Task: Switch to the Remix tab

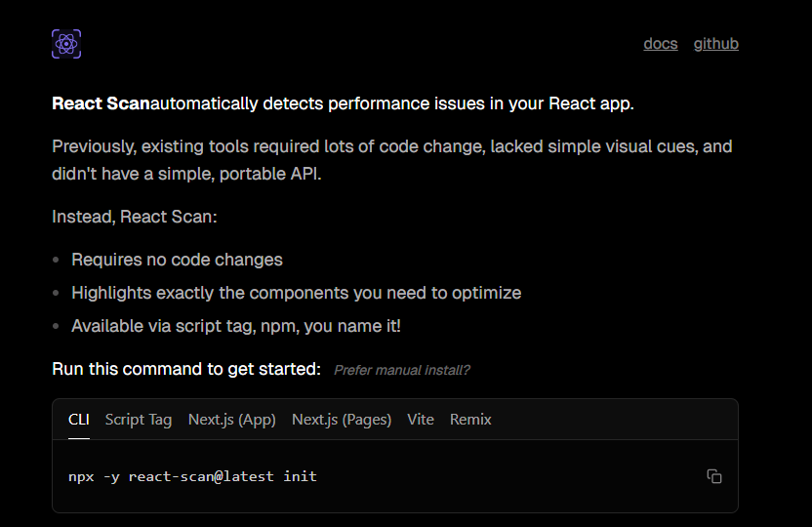Action: (470, 420)
